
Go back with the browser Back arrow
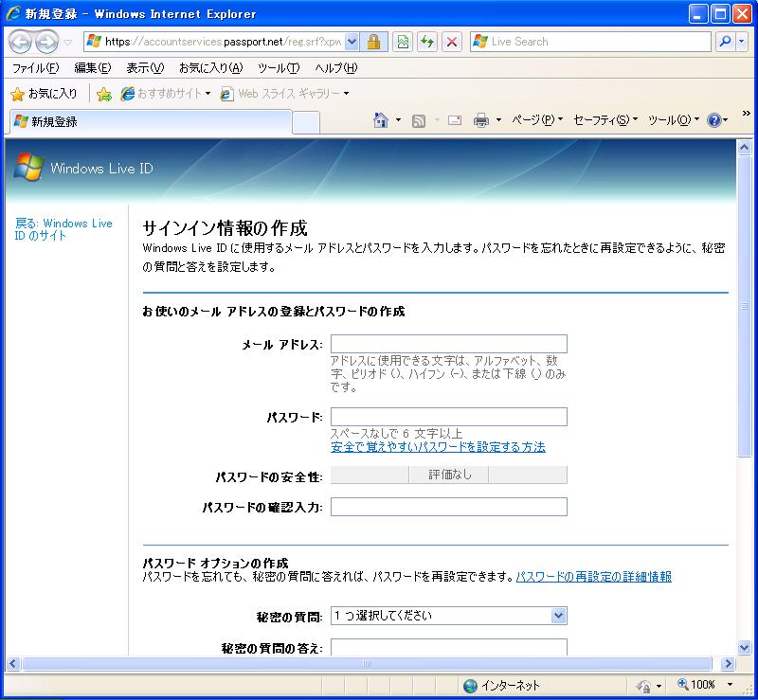click(20, 42)
